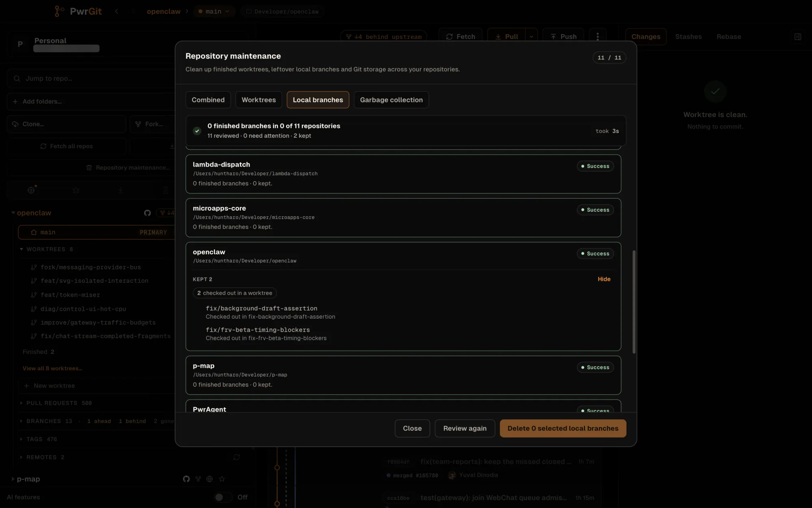This screenshot has width=812, height=508.
Task: Click the target icon with the orange dot
Action: click(31, 190)
